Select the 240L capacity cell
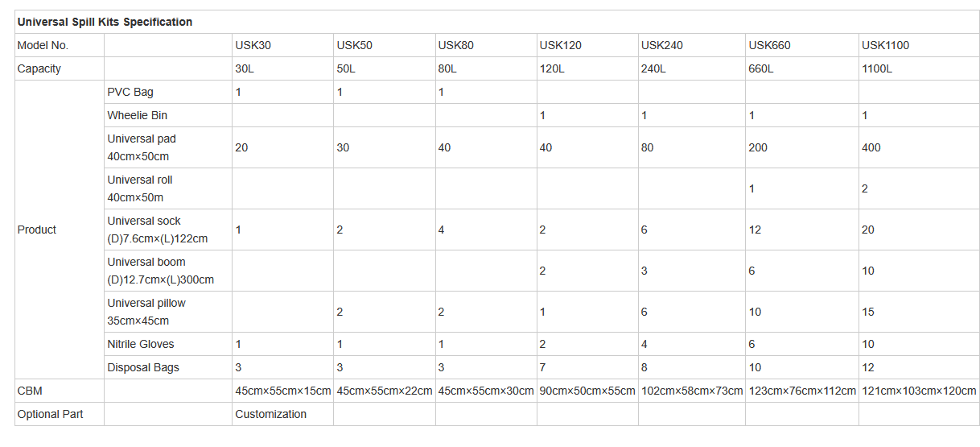Image resolution: width=980 pixels, height=447 pixels. pyautogui.click(x=653, y=68)
